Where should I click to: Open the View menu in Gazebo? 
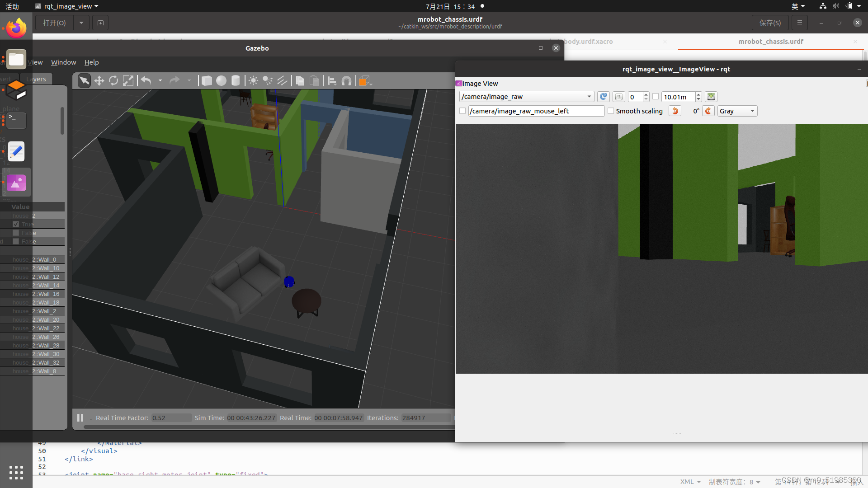35,62
